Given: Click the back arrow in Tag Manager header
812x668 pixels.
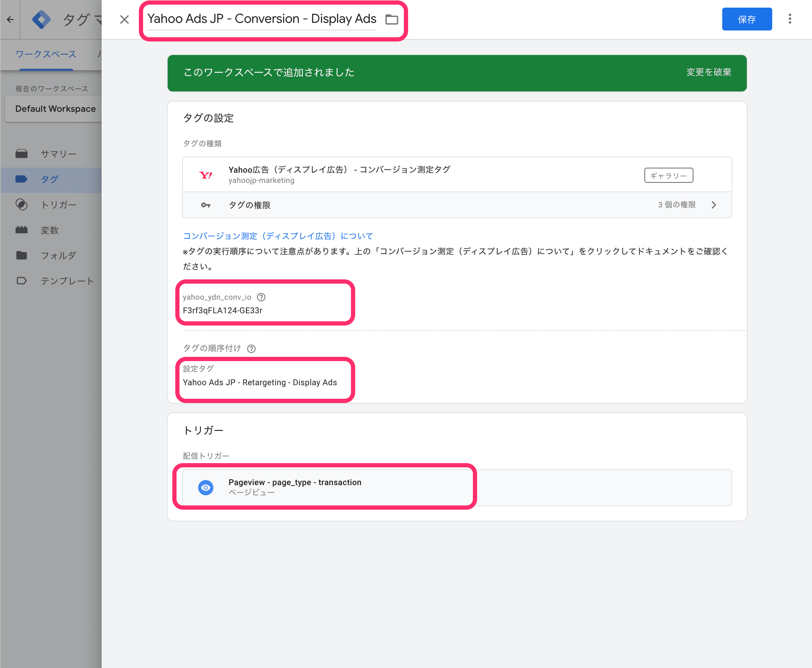Looking at the screenshot, I should (10, 19).
